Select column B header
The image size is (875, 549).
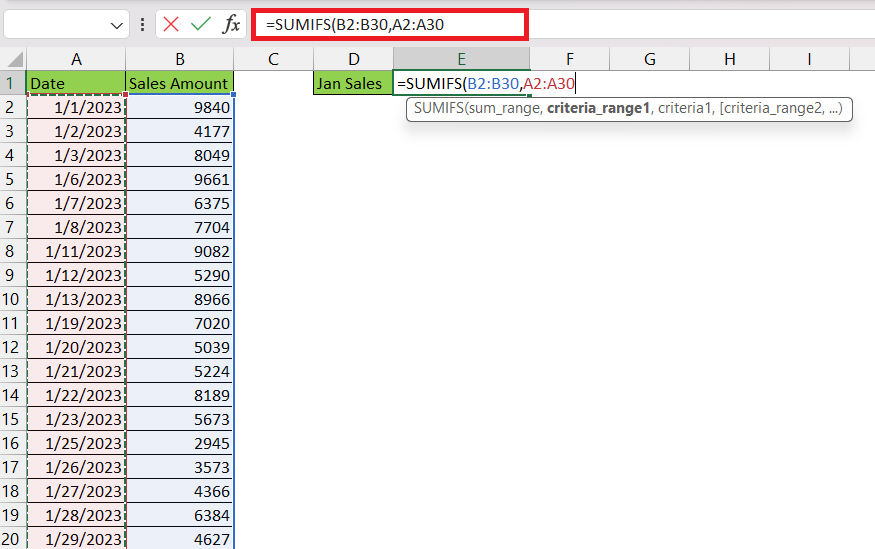click(180, 59)
